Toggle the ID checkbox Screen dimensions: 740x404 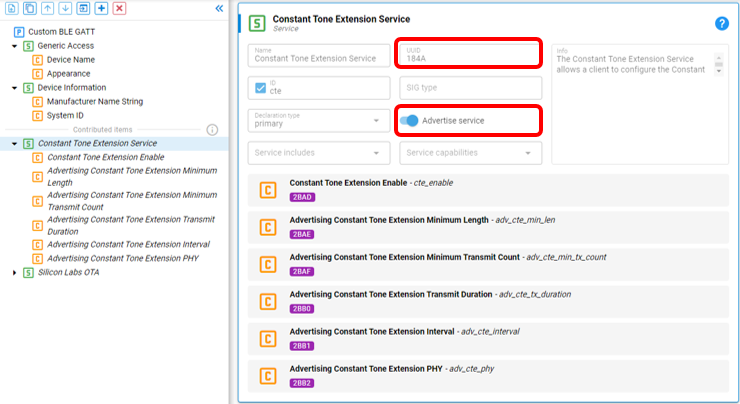(x=261, y=88)
